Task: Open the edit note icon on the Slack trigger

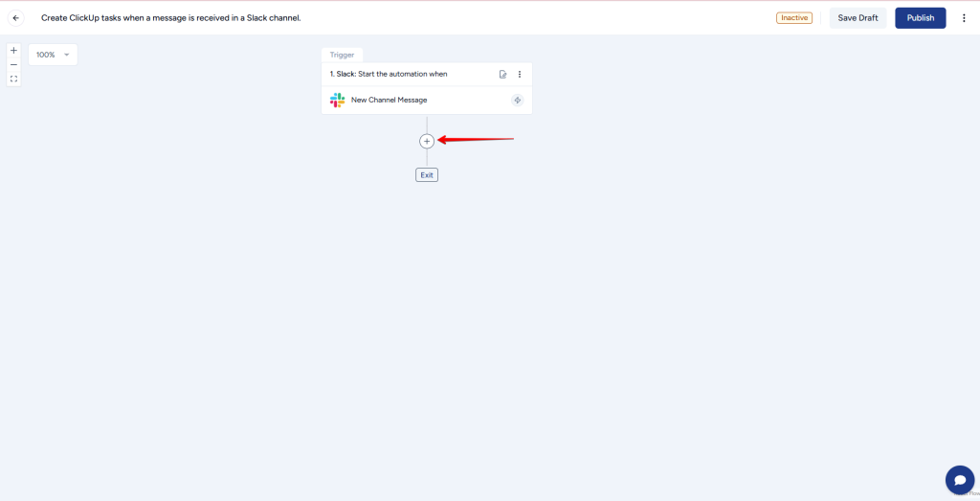Action: click(x=503, y=74)
